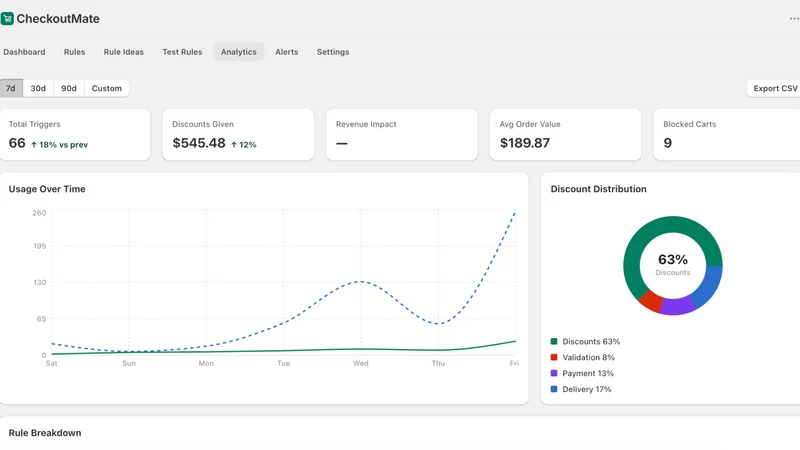
Task: Click the Fri label on chart axis
Action: click(x=514, y=363)
